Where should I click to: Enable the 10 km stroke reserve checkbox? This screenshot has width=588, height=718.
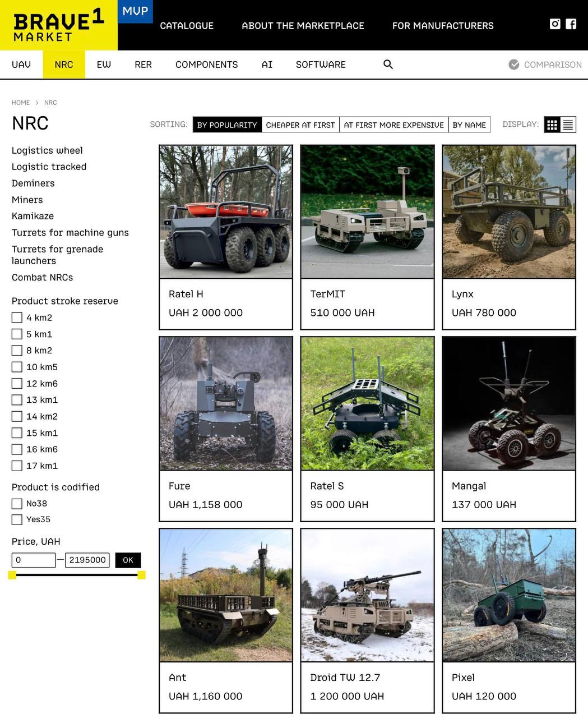point(17,367)
